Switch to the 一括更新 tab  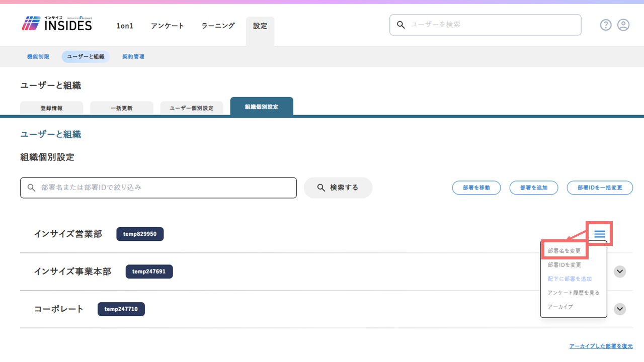click(x=122, y=108)
